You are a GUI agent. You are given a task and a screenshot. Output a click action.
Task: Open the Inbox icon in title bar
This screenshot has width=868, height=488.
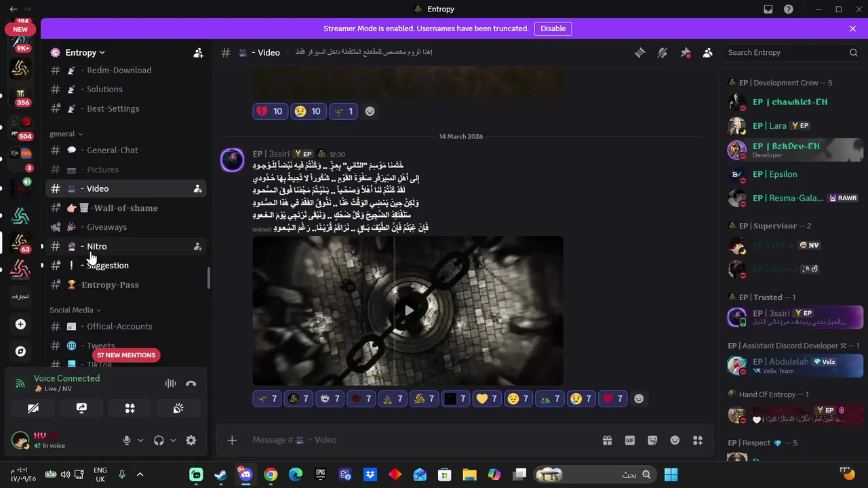(768, 9)
